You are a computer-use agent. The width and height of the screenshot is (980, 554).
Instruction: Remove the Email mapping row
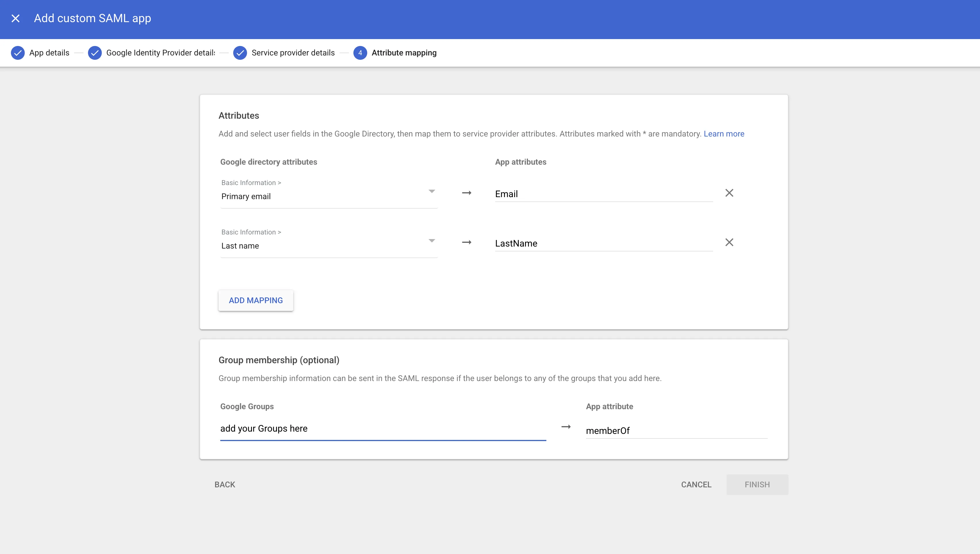click(729, 193)
